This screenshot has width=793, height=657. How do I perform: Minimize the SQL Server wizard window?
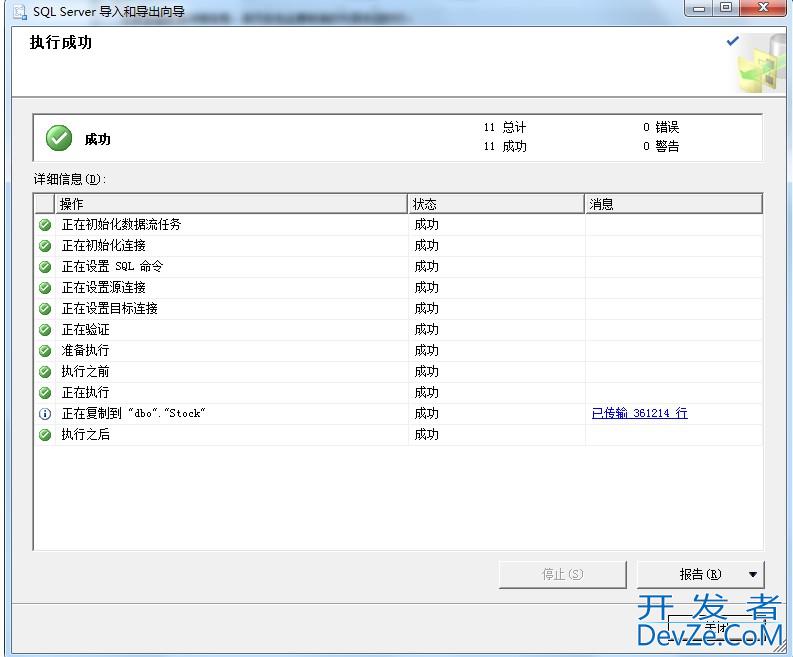(x=699, y=8)
